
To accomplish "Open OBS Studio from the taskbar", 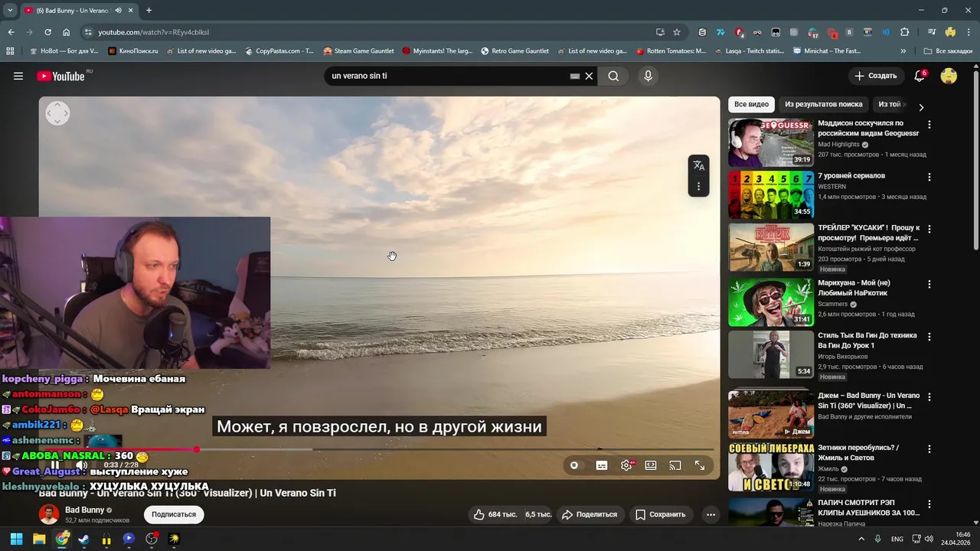I will [x=152, y=539].
